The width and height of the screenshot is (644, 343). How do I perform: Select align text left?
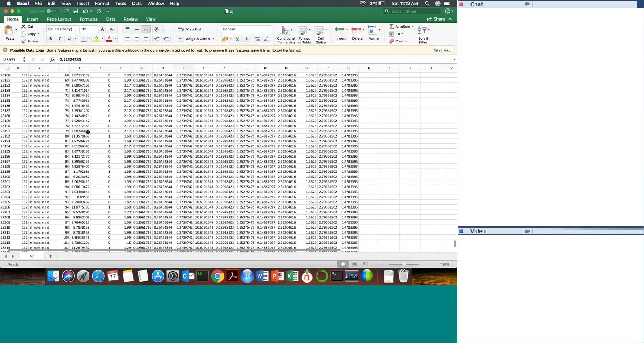[127, 39]
